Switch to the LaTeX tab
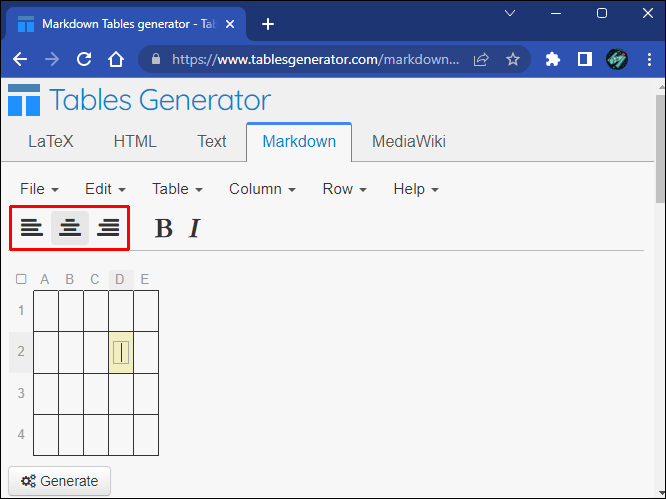 pos(50,141)
